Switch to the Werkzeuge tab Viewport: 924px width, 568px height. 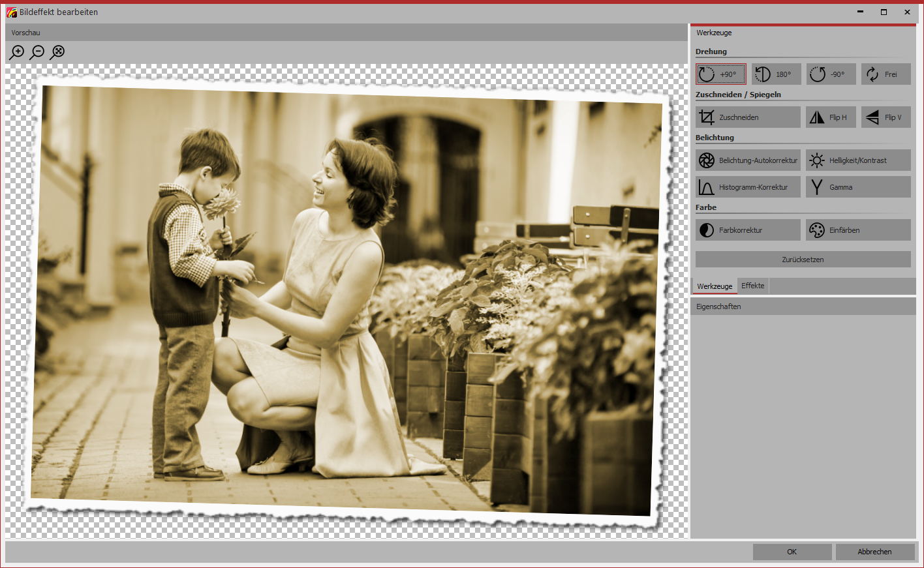coord(715,286)
